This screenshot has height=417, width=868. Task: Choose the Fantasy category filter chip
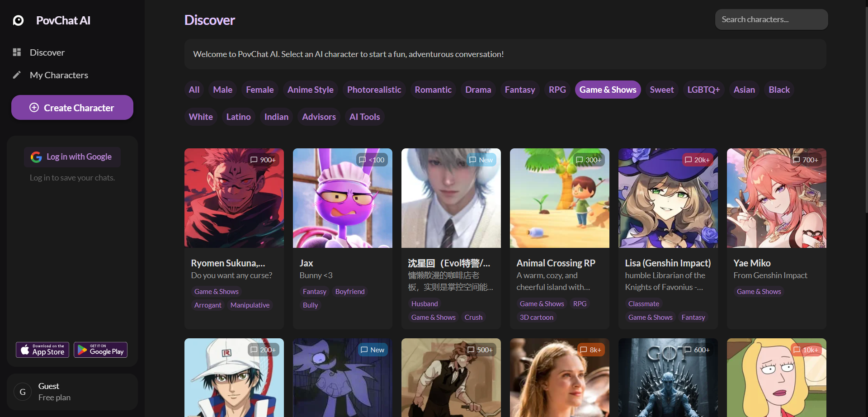[x=520, y=90]
